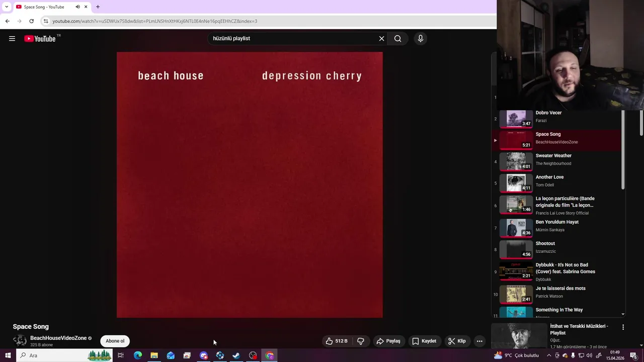This screenshot has width=644, height=362.
Task: Reload the page in Chrome
Action: pos(31,21)
